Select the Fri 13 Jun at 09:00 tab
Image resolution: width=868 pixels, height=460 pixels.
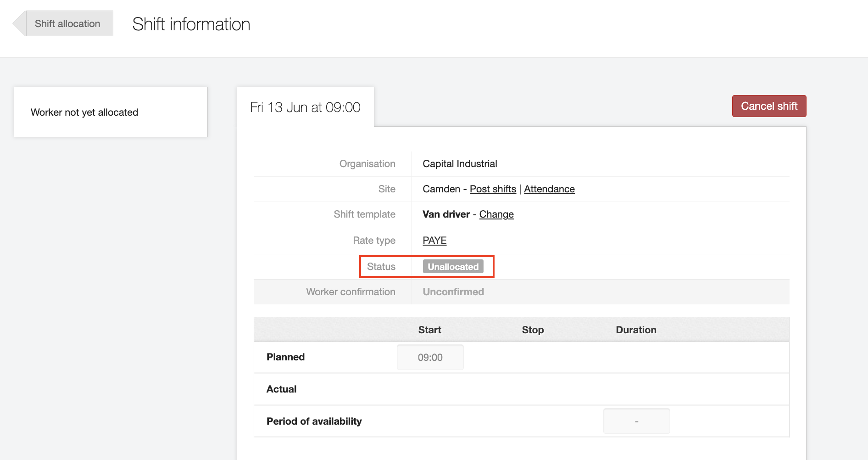(305, 107)
